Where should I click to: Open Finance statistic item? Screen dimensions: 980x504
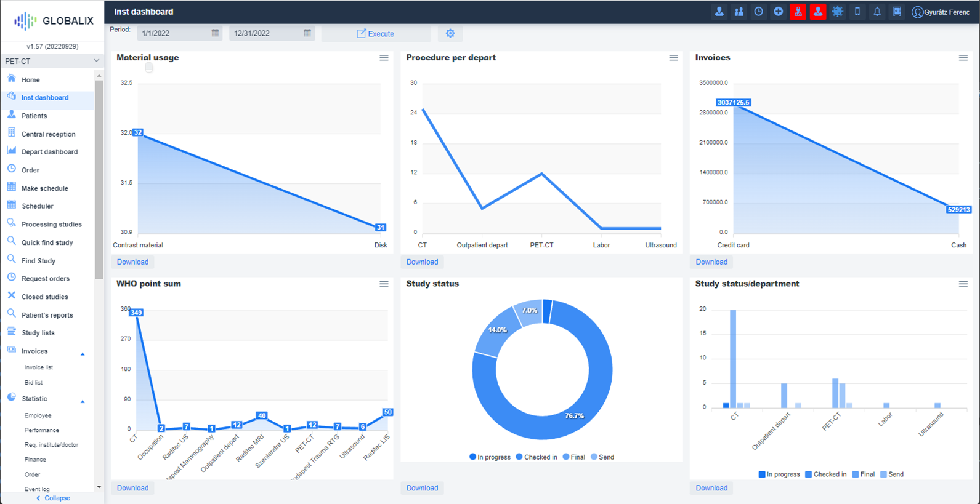pyautogui.click(x=35, y=459)
